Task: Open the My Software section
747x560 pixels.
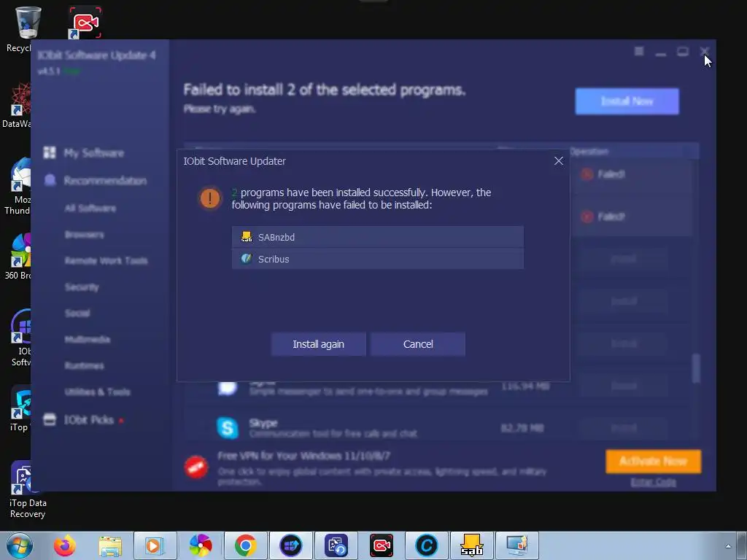Action: click(x=94, y=152)
